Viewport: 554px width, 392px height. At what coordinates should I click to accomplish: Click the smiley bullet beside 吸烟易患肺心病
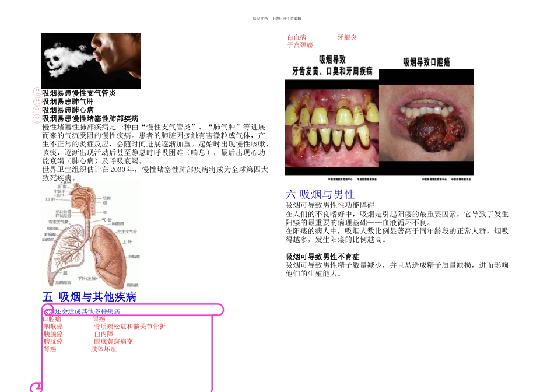37,110
